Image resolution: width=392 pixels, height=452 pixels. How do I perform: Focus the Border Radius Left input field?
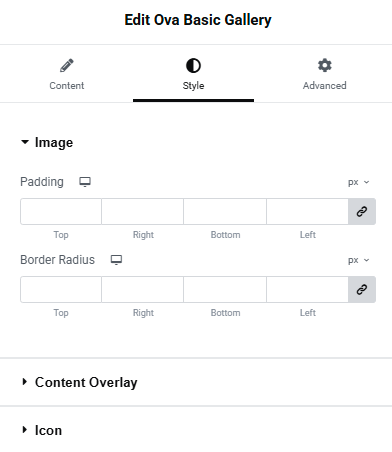307,289
